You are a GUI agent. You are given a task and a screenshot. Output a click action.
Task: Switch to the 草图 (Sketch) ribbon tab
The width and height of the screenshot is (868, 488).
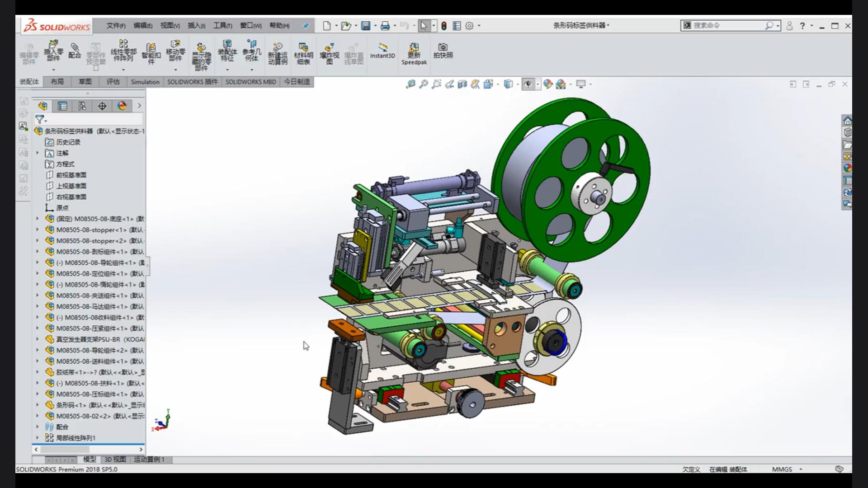point(85,82)
